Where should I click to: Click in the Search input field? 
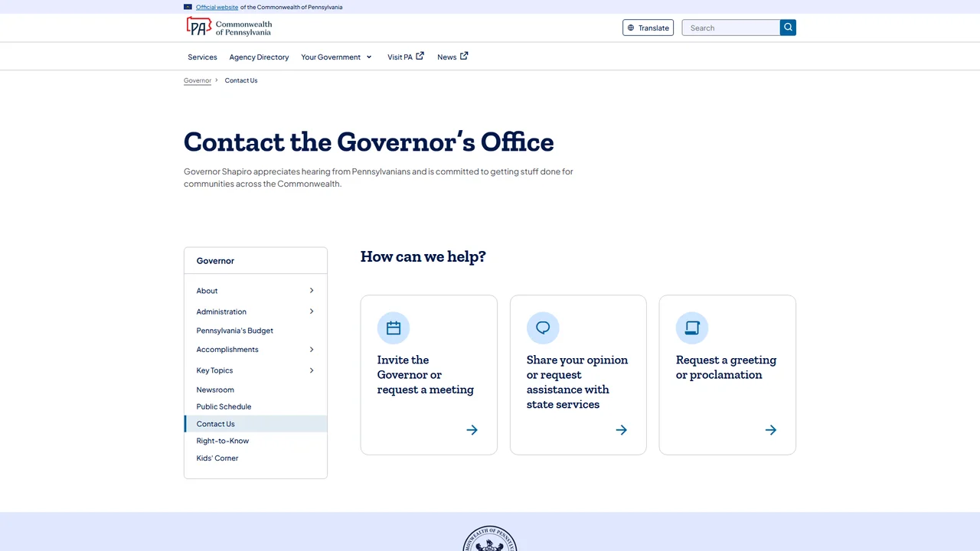[731, 28]
